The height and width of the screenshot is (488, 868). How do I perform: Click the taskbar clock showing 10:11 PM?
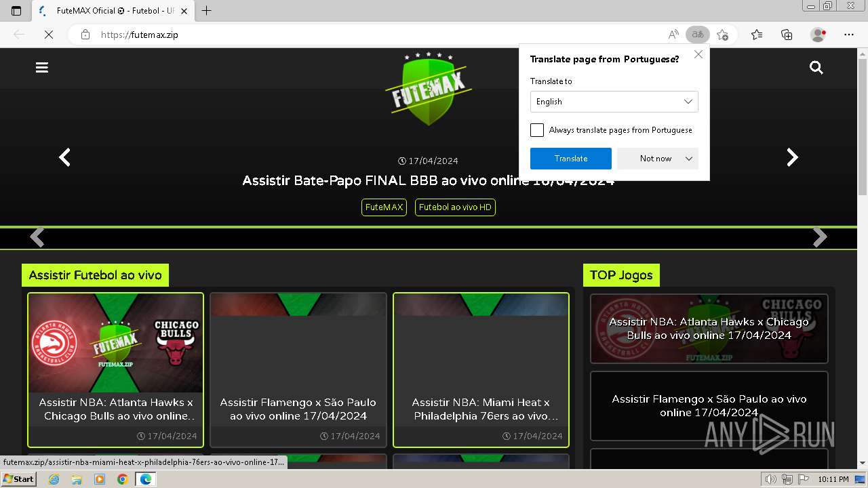coord(833,479)
